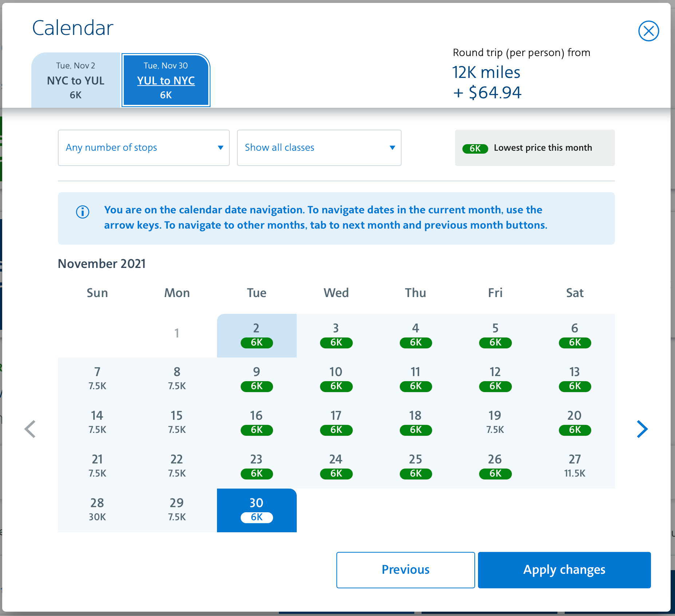Click the Apply changes button

click(564, 570)
